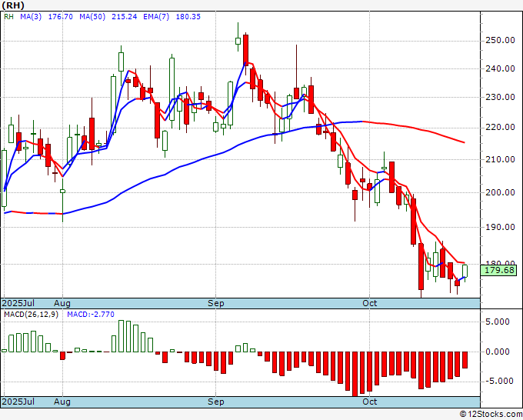Click the 220.00 price axis label

(x=499, y=127)
